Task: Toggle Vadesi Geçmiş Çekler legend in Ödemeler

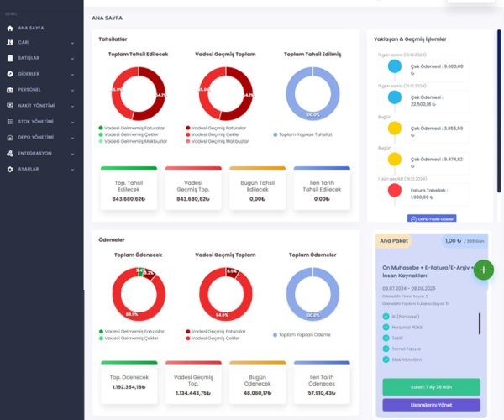Action: click(x=213, y=338)
